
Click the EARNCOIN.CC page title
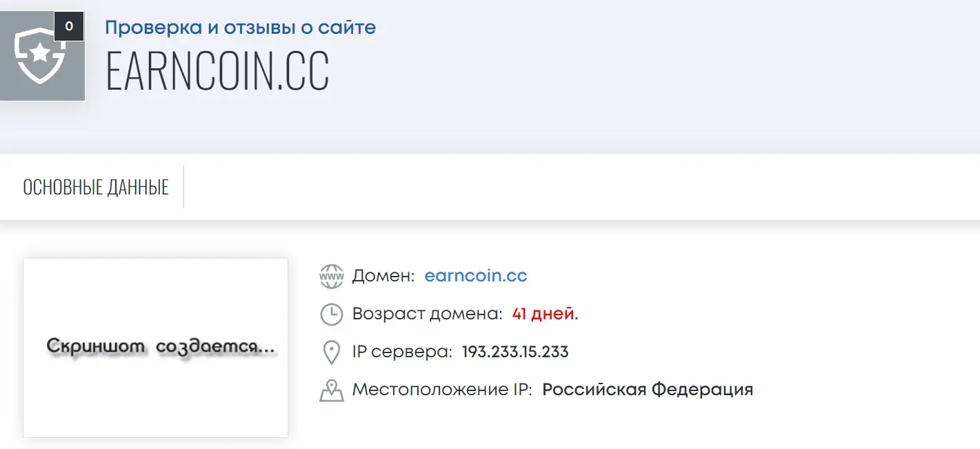pos(217,70)
